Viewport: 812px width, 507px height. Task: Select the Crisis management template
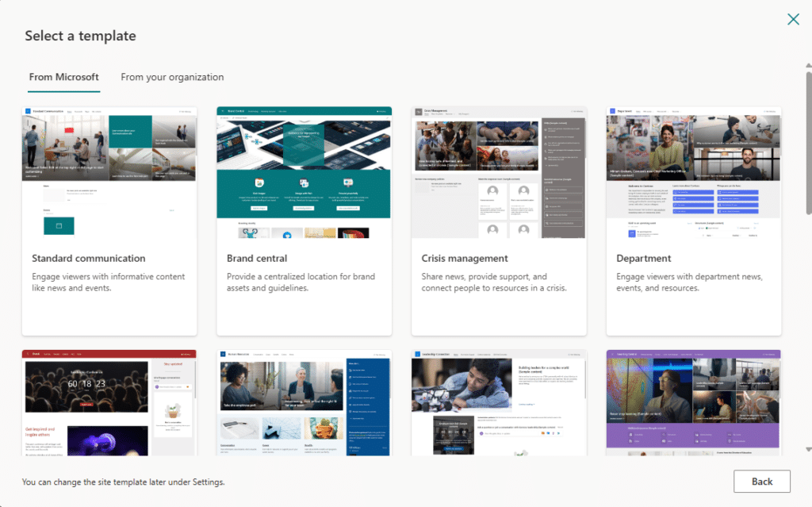[499, 220]
